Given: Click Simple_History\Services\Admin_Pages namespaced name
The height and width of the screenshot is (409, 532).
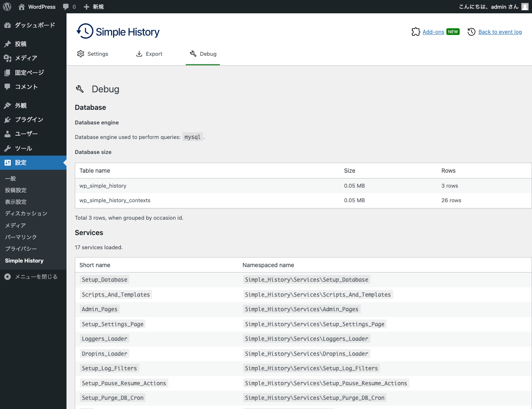Looking at the screenshot, I should (x=302, y=309).
